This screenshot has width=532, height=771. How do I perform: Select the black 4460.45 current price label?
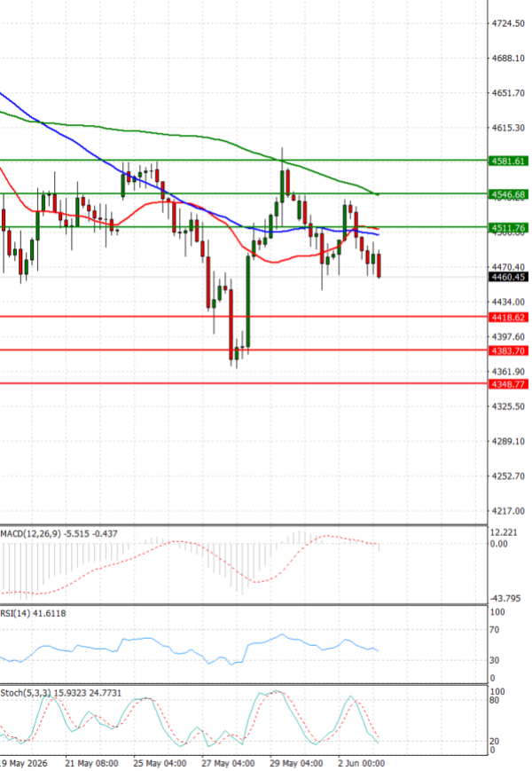tap(508, 277)
